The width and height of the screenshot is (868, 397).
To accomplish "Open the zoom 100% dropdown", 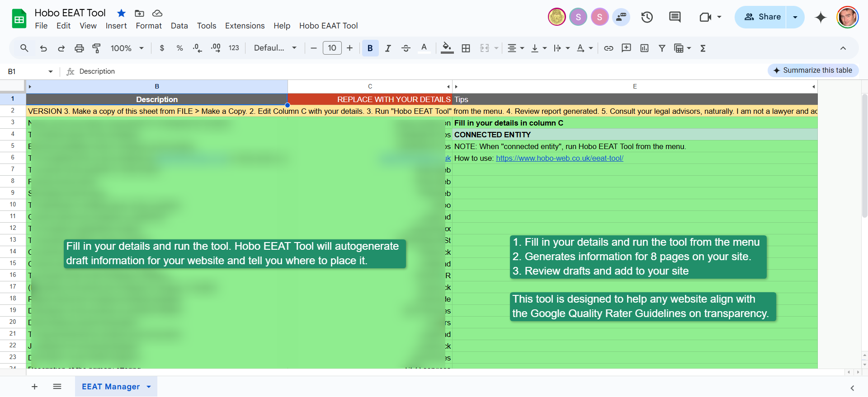I will [x=127, y=48].
